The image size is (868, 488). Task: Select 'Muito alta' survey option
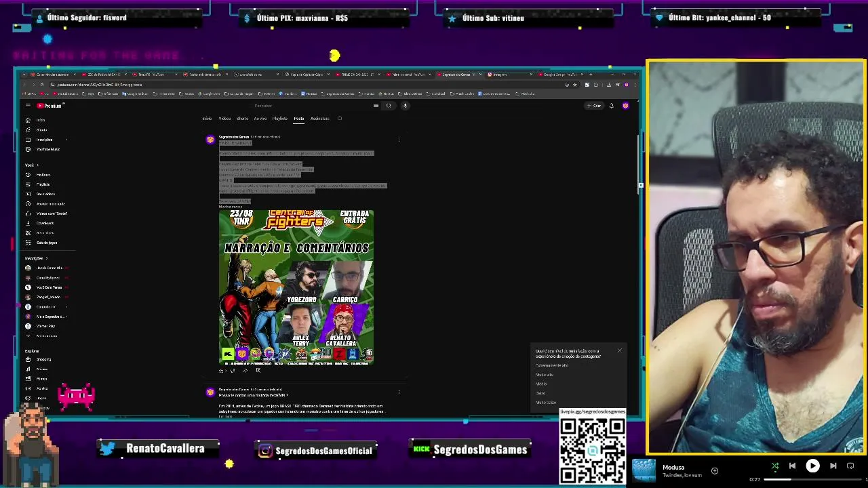pos(545,375)
